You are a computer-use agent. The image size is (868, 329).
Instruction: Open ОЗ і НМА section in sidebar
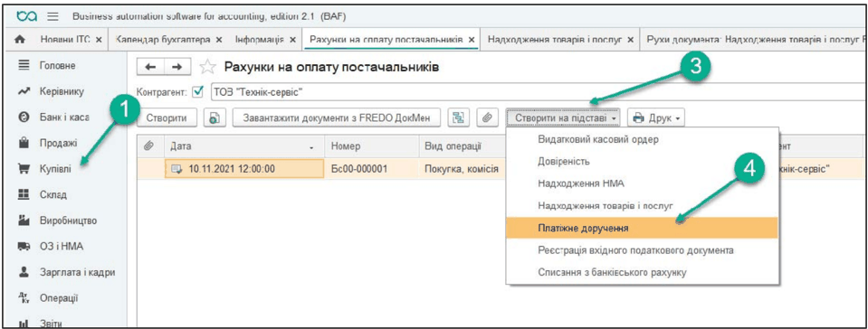tap(62, 247)
